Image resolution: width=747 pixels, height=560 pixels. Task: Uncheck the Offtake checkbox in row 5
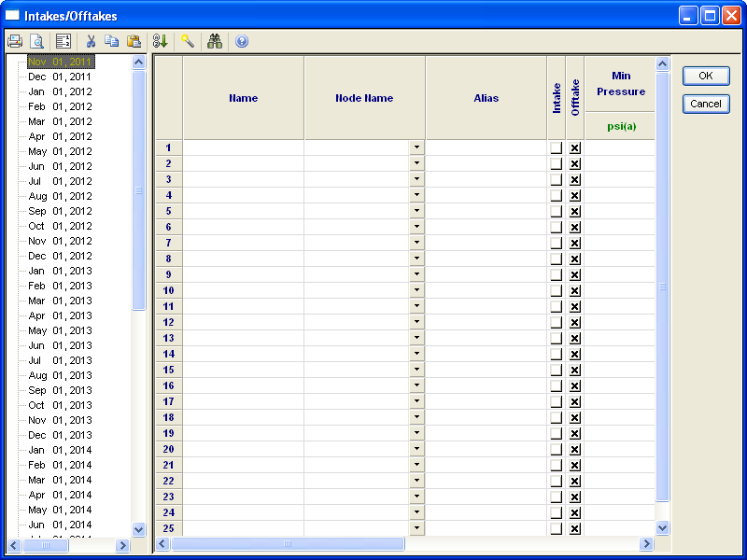click(x=575, y=211)
